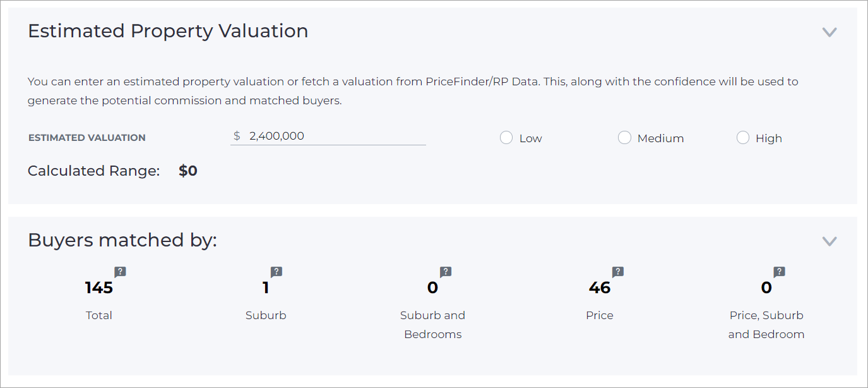The image size is (868, 388).
Task: Click the Buyers matched by heading
Action: click(122, 240)
